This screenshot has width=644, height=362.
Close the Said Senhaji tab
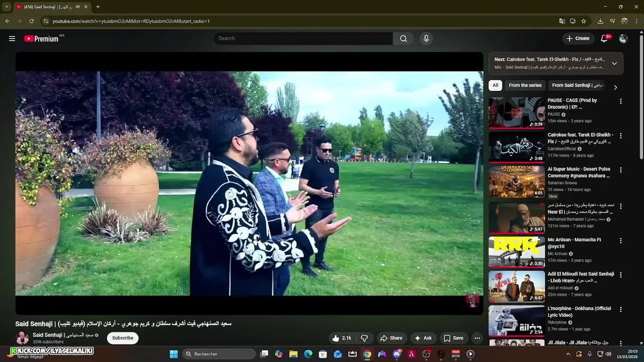coord(86,7)
